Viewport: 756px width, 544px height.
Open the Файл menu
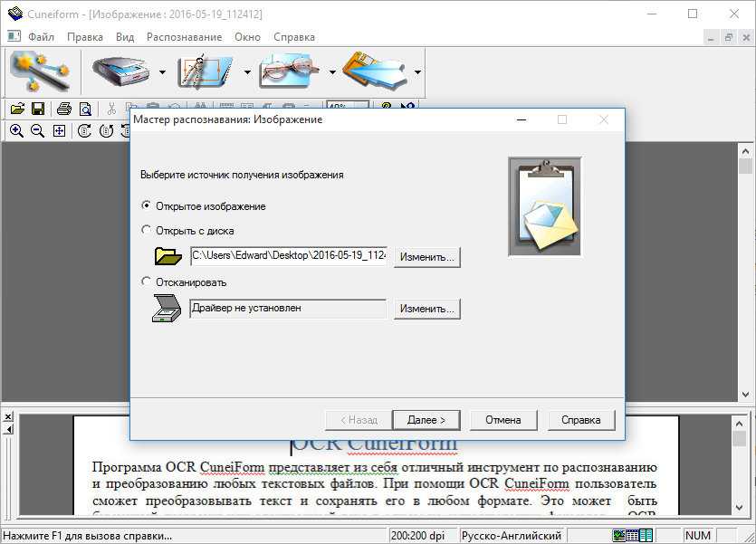coord(41,37)
